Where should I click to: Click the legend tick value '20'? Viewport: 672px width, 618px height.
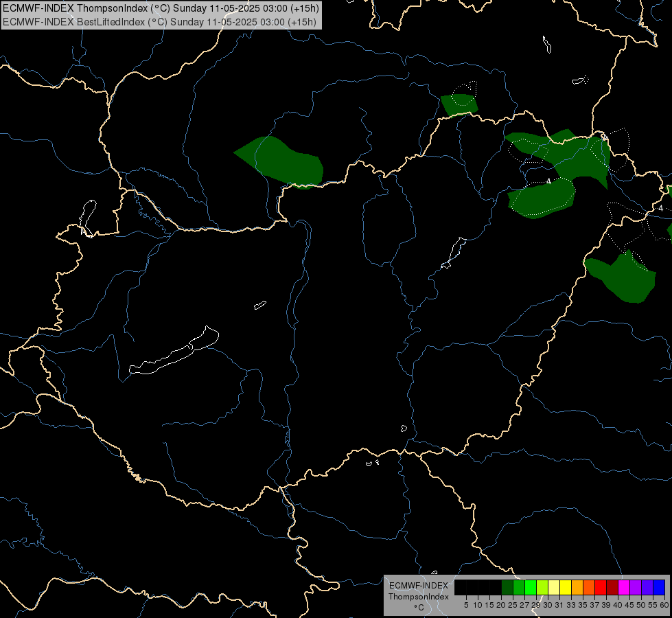click(x=501, y=605)
